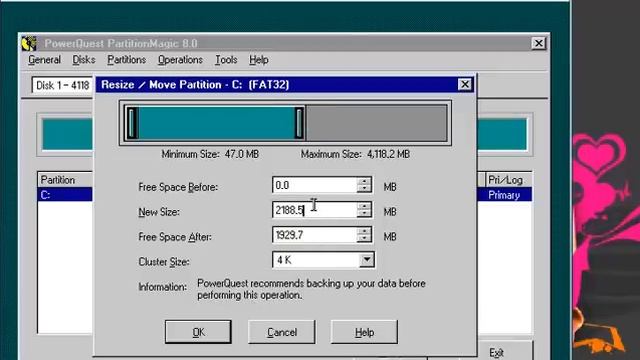Click the Free Space After input field
This screenshot has height=360, width=640.
click(x=314, y=235)
